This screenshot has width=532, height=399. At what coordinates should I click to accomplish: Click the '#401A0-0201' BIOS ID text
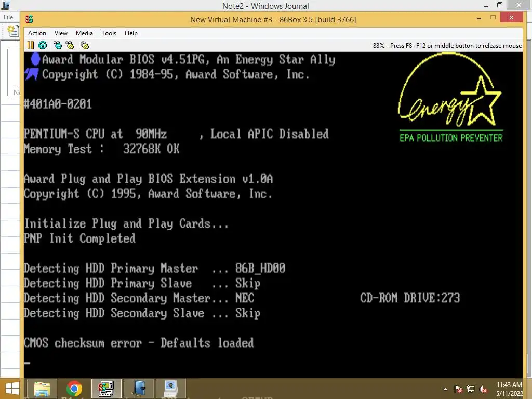[58, 104]
